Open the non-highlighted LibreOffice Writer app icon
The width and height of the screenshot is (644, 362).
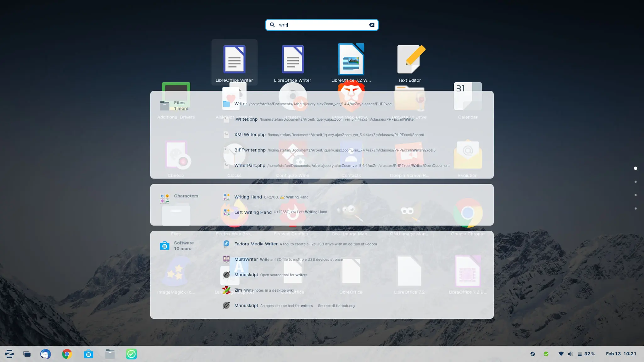point(292,63)
